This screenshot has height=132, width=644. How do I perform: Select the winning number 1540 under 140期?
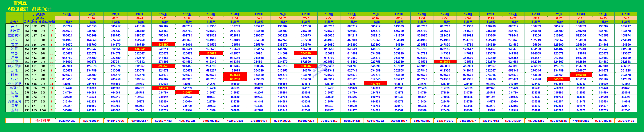[x=92, y=18]
